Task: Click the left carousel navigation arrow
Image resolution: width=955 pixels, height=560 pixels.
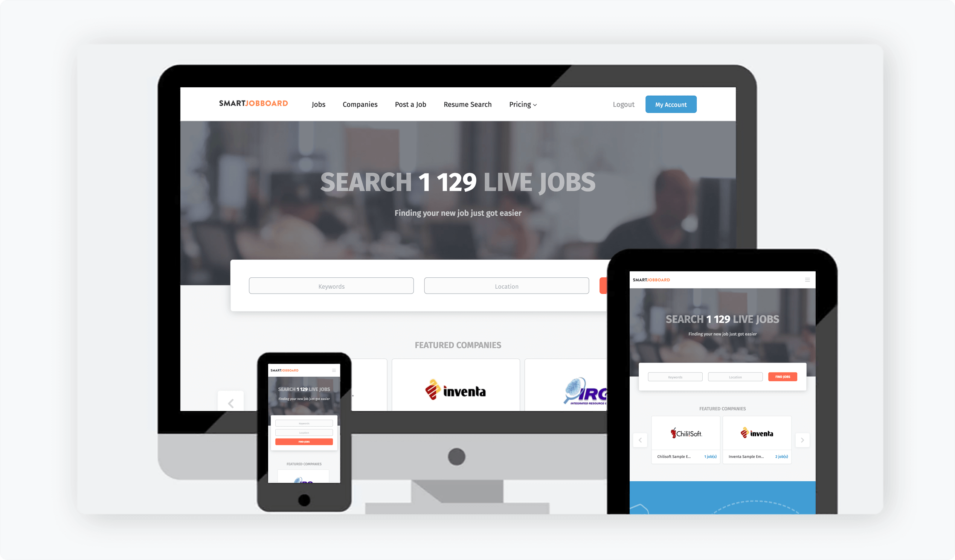Action: [232, 403]
